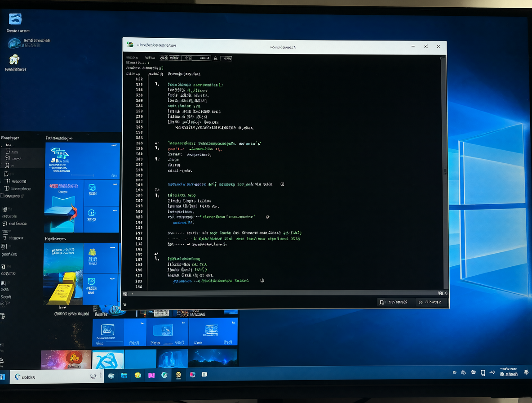Image resolution: width=532 pixels, height=403 pixels.
Task: Click the icon at the right end of the search box
Action: click(93, 376)
